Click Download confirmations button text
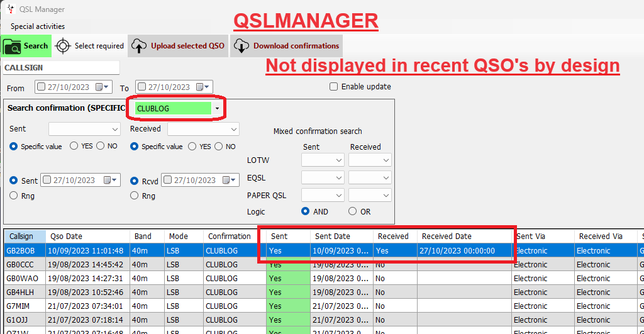The image size is (644, 334). (296, 46)
